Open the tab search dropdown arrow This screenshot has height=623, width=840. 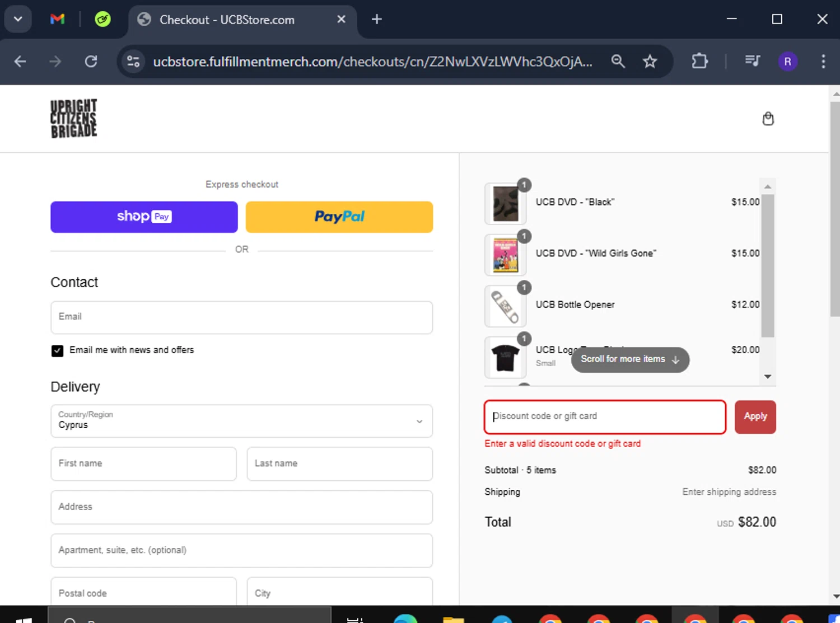click(18, 19)
